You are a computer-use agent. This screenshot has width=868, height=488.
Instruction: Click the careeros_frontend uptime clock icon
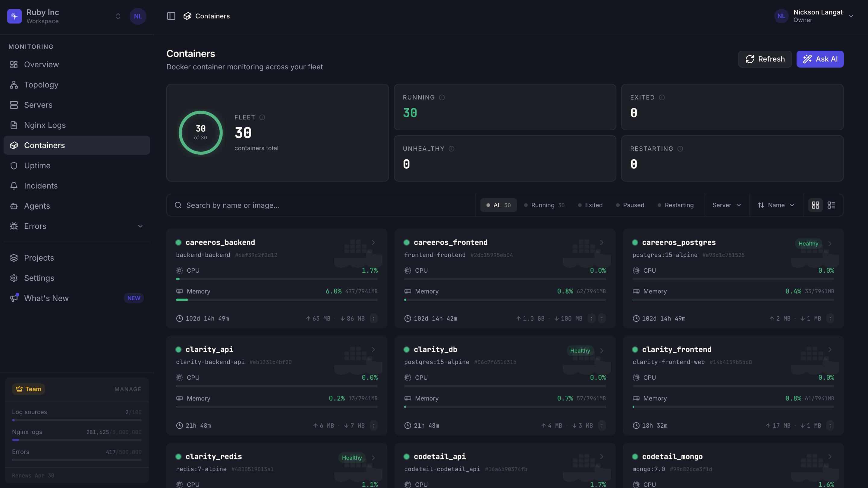point(408,319)
